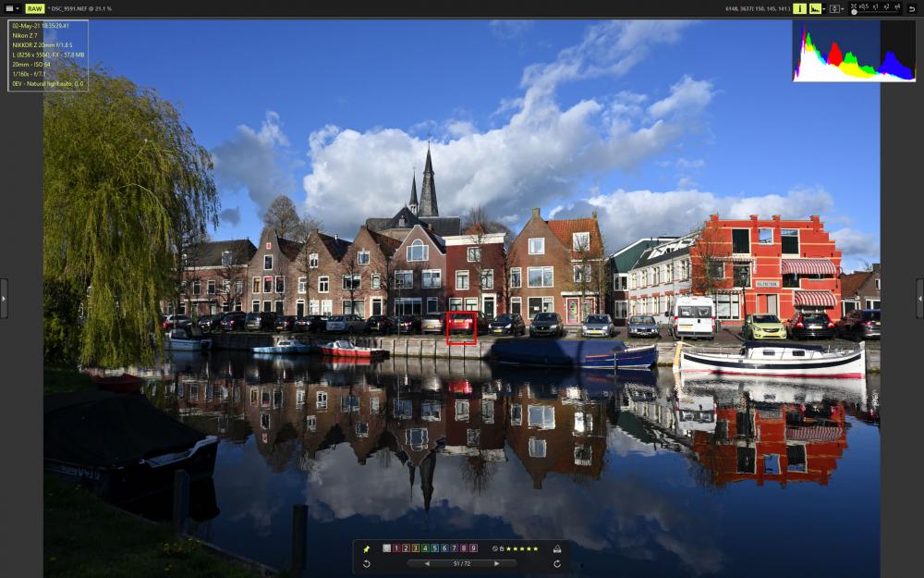Open the top-left view mode dropdown
Image resolution: width=924 pixels, height=578 pixels.
pos(12,9)
